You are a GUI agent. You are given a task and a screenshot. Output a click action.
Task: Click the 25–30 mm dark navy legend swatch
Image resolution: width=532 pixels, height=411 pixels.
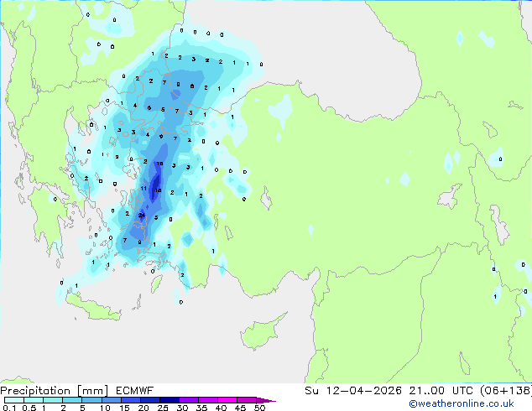[170, 400]
